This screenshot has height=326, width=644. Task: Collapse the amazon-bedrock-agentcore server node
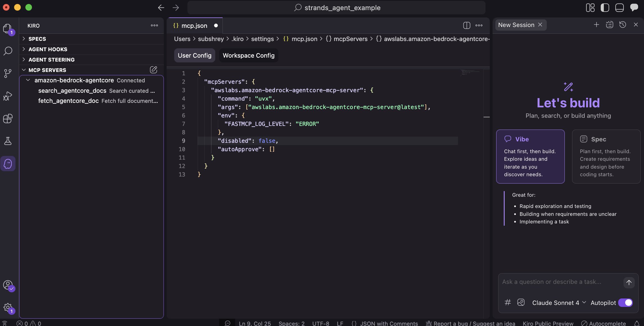pos(28,80)
